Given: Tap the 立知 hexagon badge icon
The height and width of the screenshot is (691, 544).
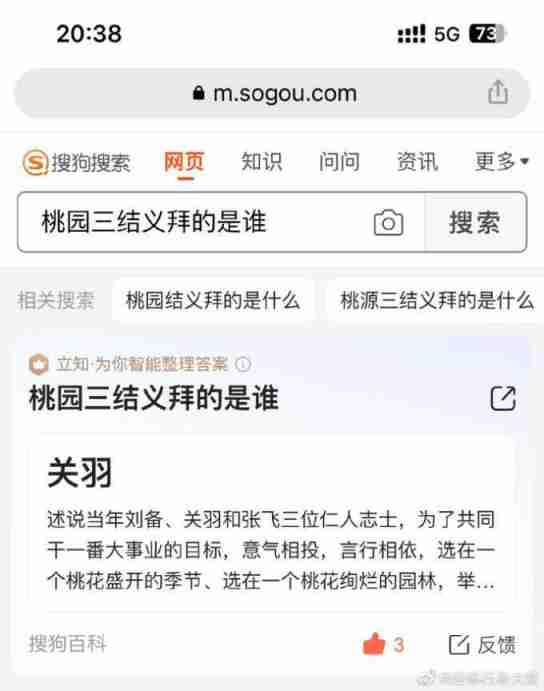Looking at the screenshot, I should [x=38, y=364].
